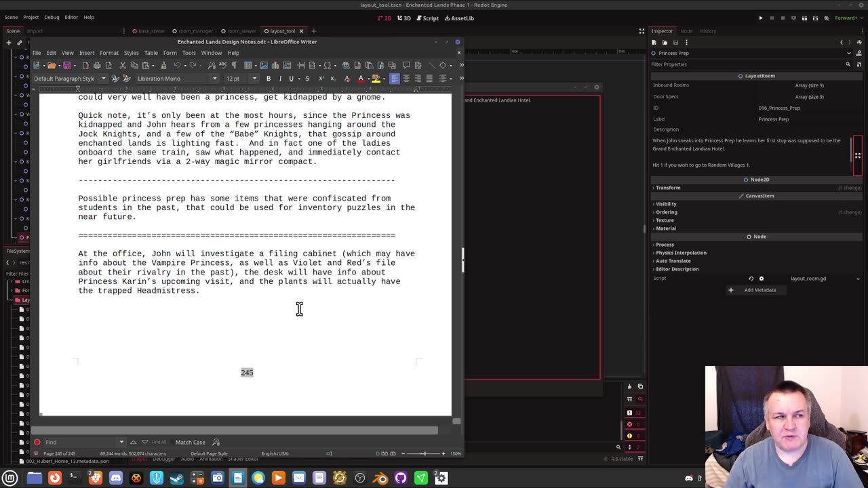Toggle Strikethrough formatting
This screenshot has width=868, height=488.
pos(307,79)
